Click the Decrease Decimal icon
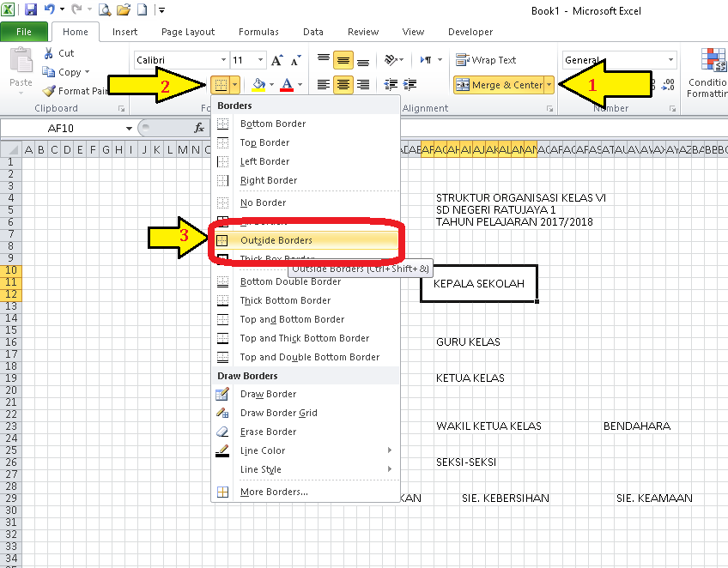This screenshot has height=568, width=728. (668, 85)
